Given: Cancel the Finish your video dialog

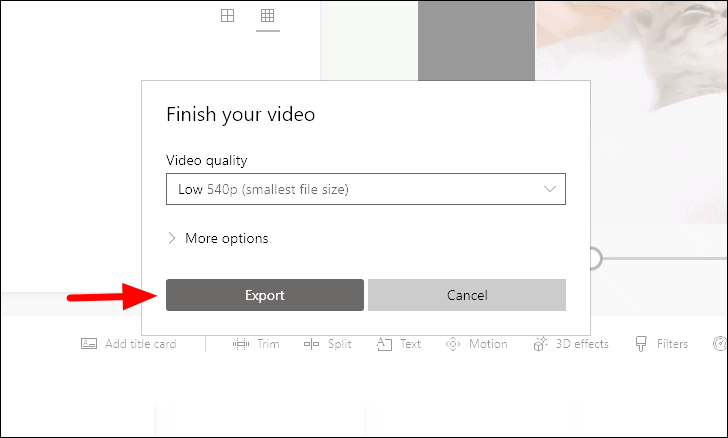Looking at the screenshot, I should pos(467,295).
